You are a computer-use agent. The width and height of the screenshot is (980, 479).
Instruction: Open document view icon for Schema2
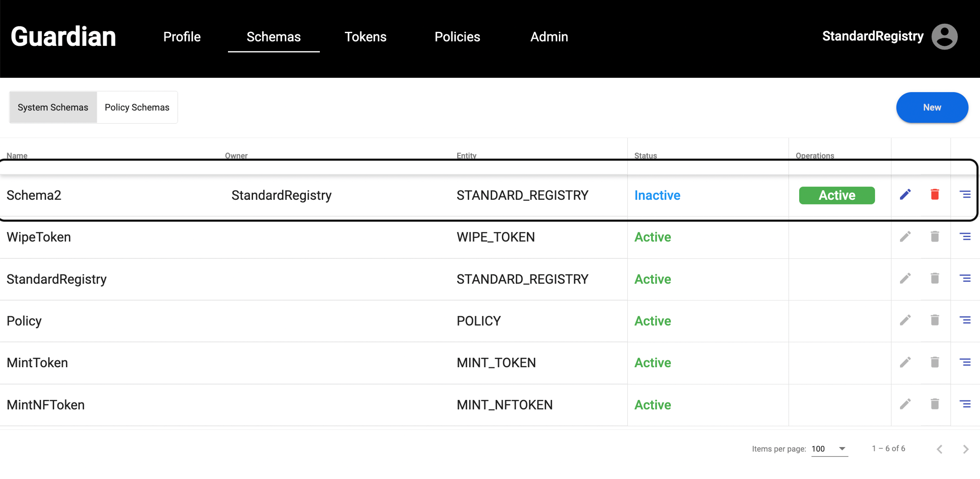(x=965, y=195)
